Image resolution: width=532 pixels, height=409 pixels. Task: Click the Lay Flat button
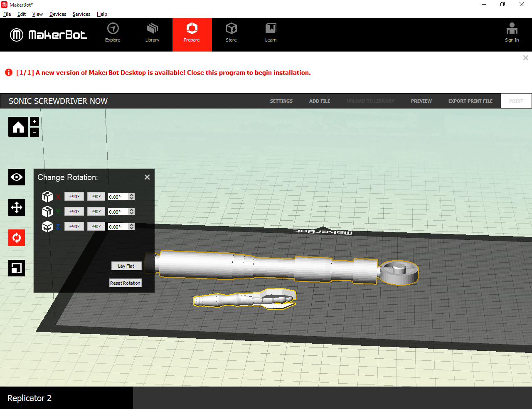[x=126, y=266]
